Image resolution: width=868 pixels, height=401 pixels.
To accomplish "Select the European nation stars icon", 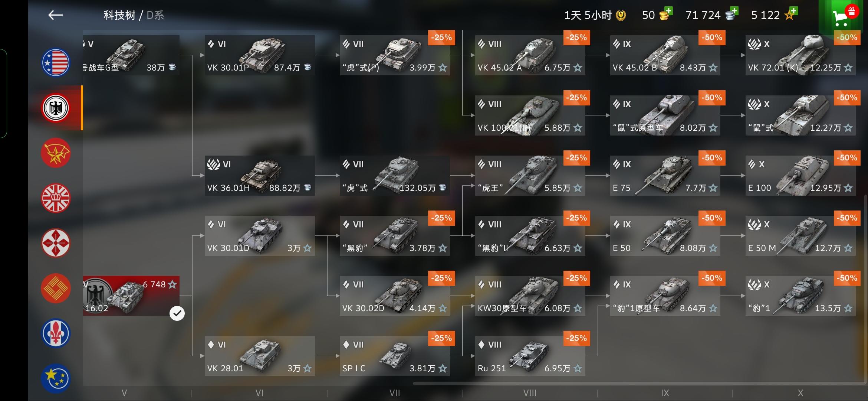I will [56, 379].
